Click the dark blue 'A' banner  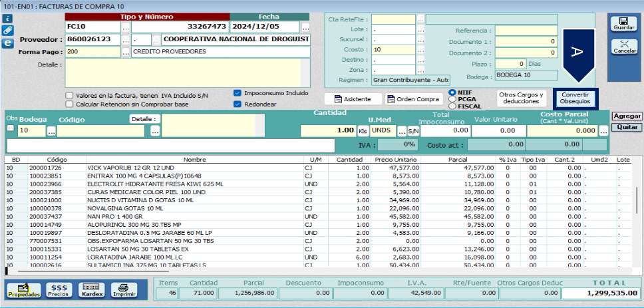click(578, 55)
